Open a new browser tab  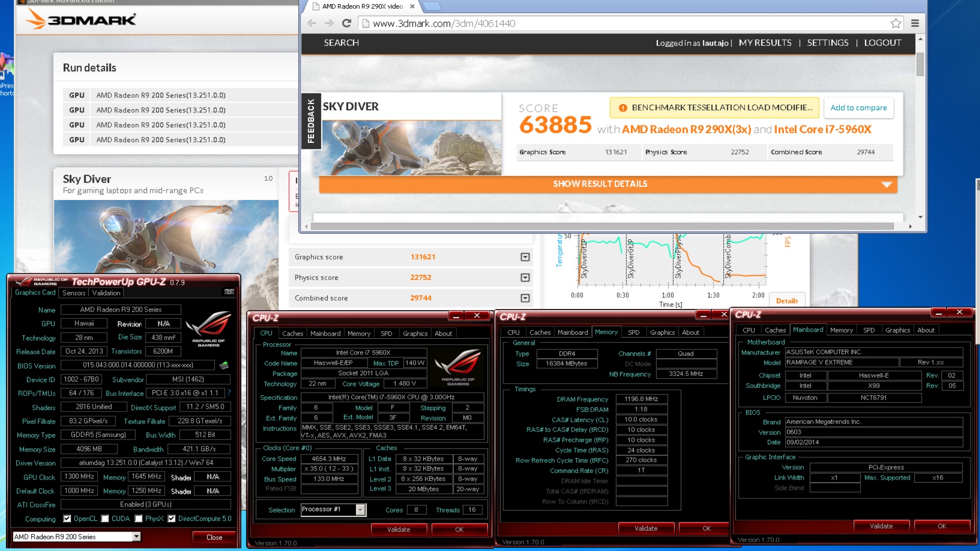click(x=432, y=7)
